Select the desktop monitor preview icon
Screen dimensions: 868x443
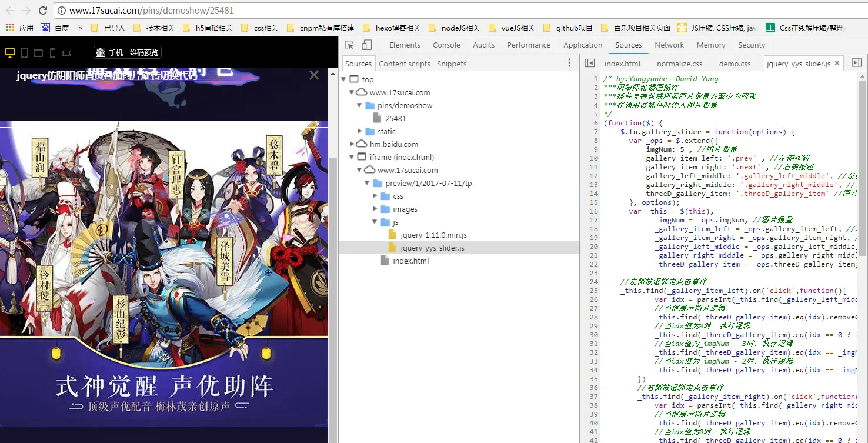9,53
